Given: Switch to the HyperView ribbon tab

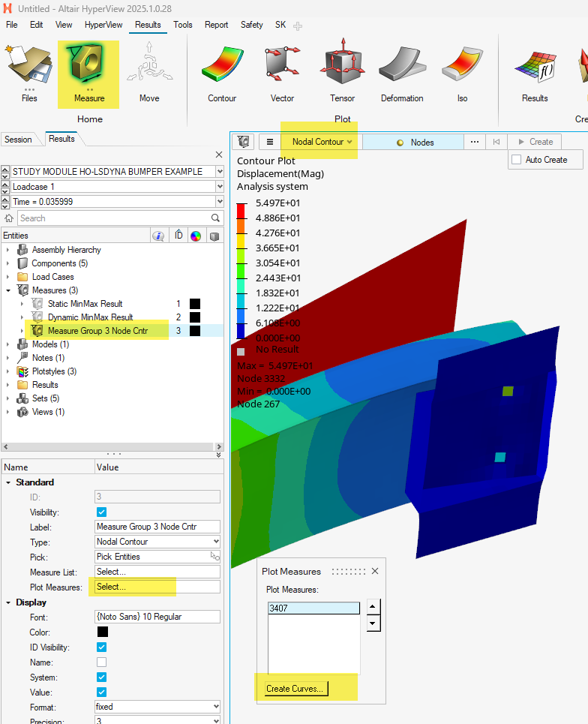Looking at the screenshot, I should 103,25.
